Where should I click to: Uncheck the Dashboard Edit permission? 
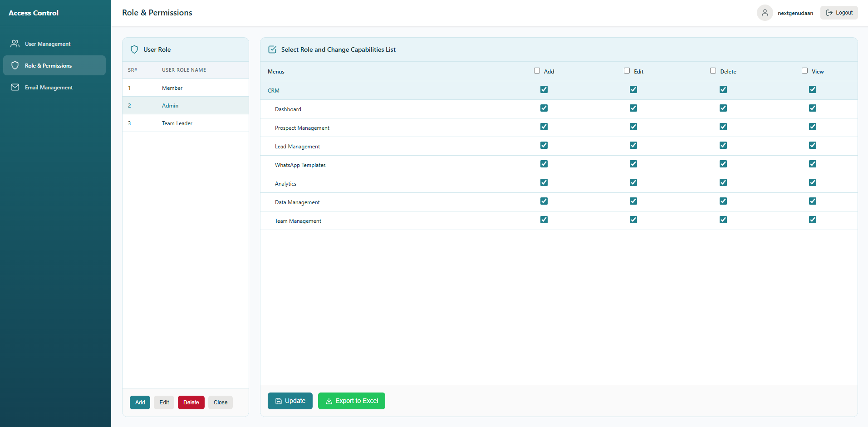633,108
